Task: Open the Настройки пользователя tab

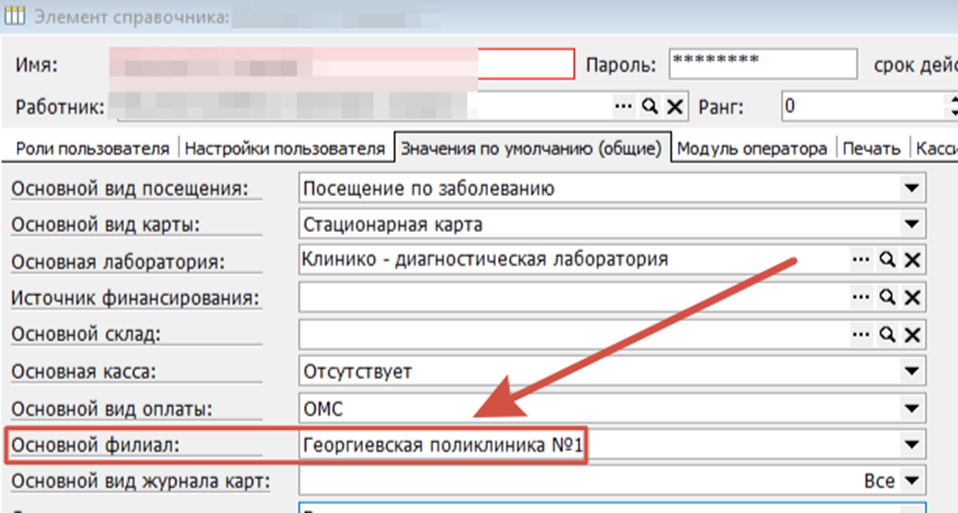Action: (285, 148)
